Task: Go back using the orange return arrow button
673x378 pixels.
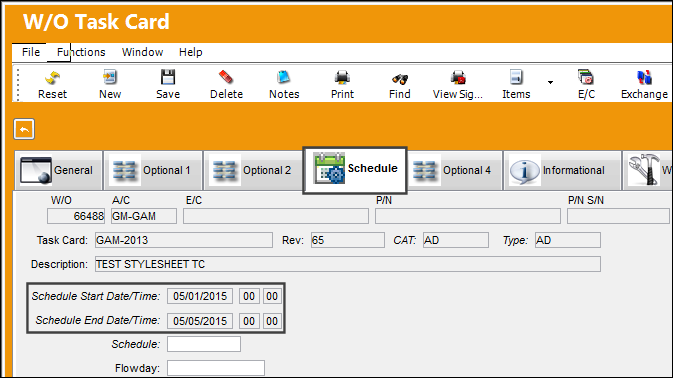Action: click(x=24, y=129)
